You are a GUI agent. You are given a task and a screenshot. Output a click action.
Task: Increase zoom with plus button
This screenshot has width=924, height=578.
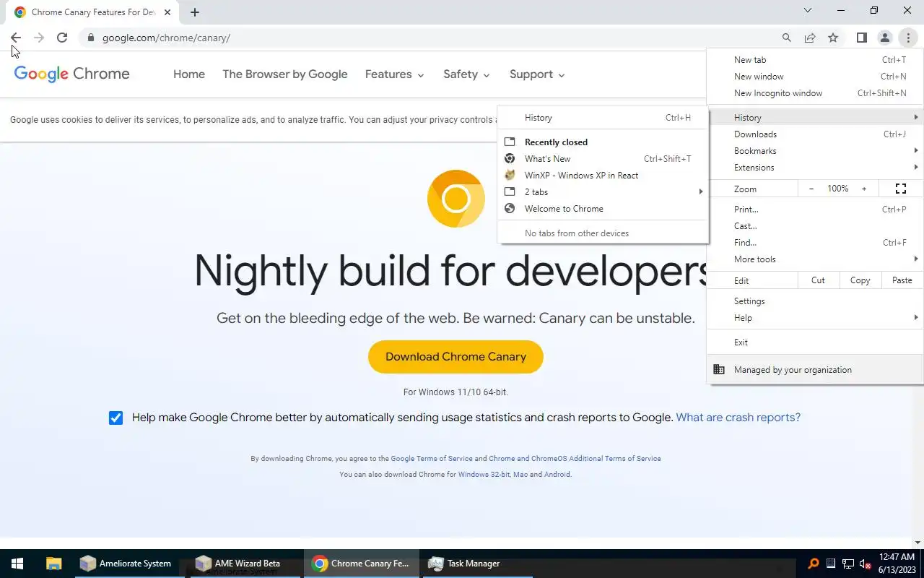point(864,189)
